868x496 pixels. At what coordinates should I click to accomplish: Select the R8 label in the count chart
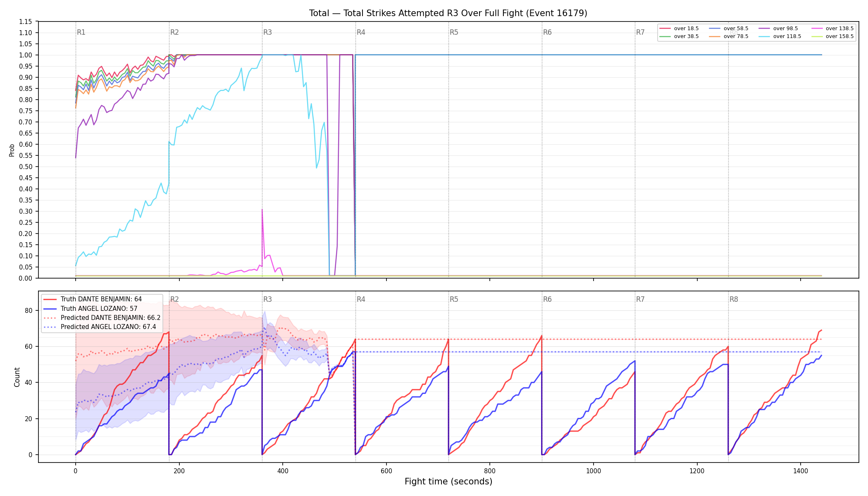coord(734,299)
